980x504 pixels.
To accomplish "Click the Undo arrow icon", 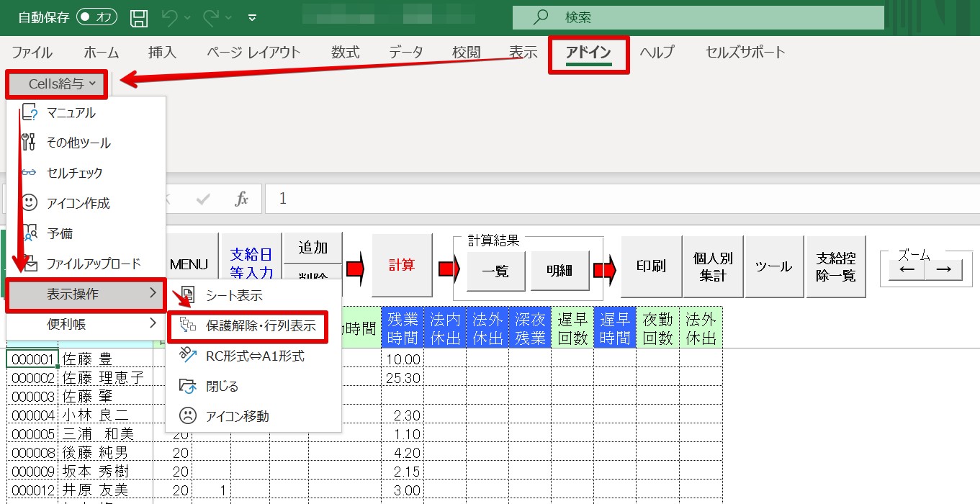I will coord(168,17).
